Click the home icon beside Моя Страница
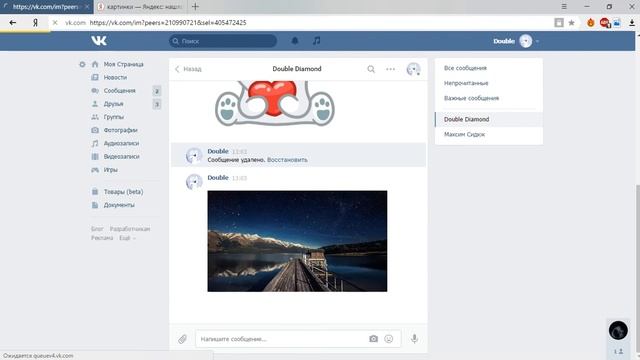Viewport: 640px width, 360px height. click(95, 64)
